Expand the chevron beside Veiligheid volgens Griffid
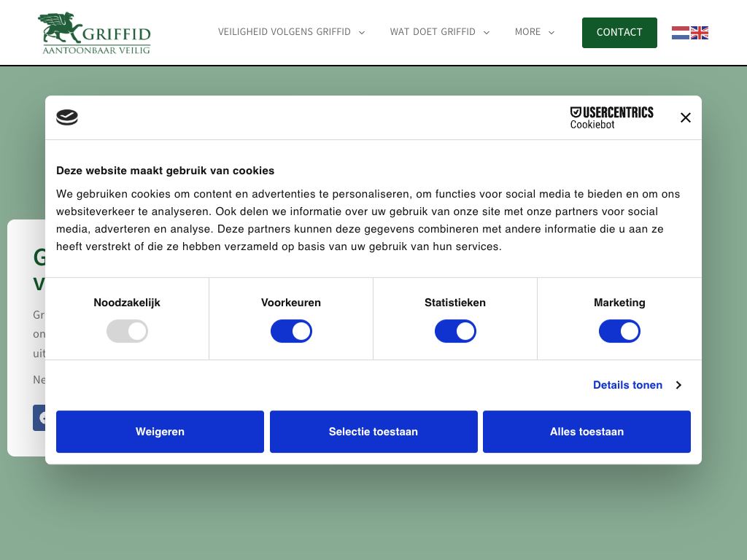Screen dimensions: 747x560 point(362,33)
